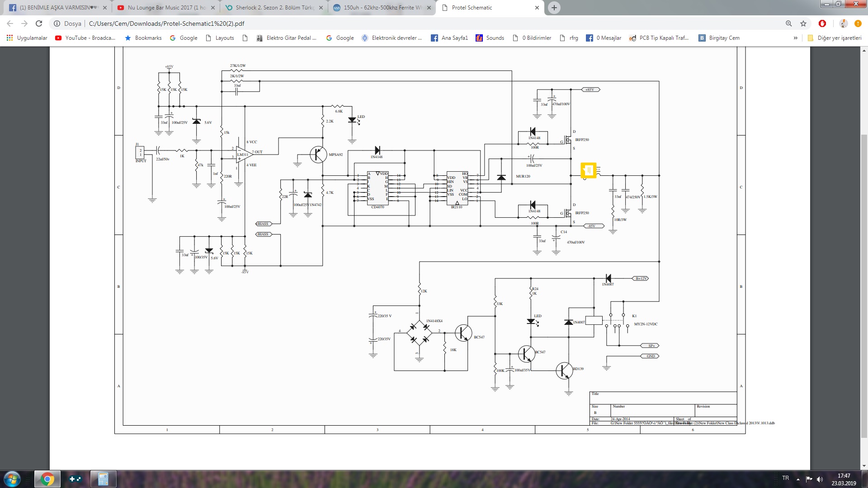Open the 0 Bildirimler bookmark
Screen dimensions: 868x488
tap(532, 38)
